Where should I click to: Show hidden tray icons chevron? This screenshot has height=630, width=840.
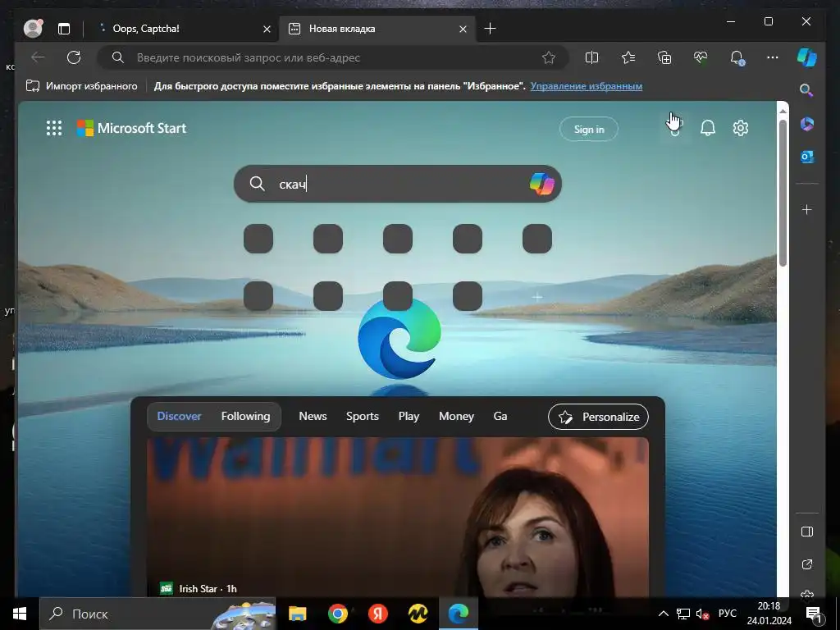pyautogui.click(x=663, y=614)
